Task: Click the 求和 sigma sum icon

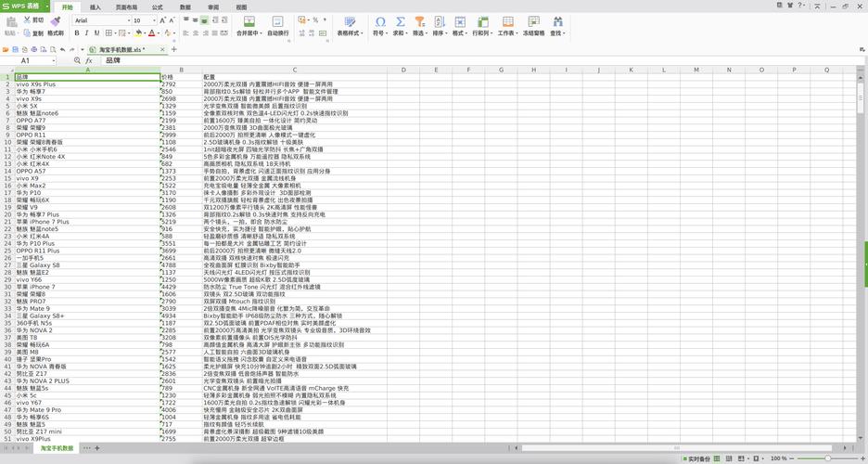Action: [401, 21]
